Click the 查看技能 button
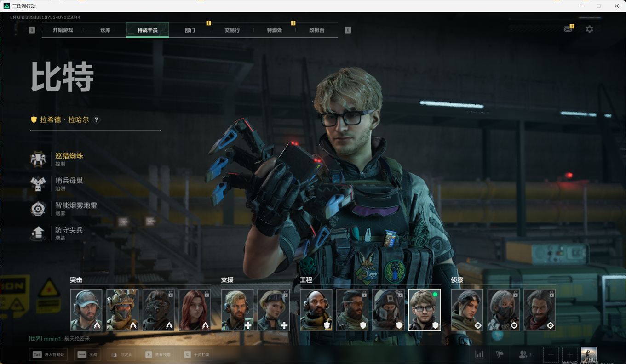Screen dimensions: 626x364 [x=158, y=354]
